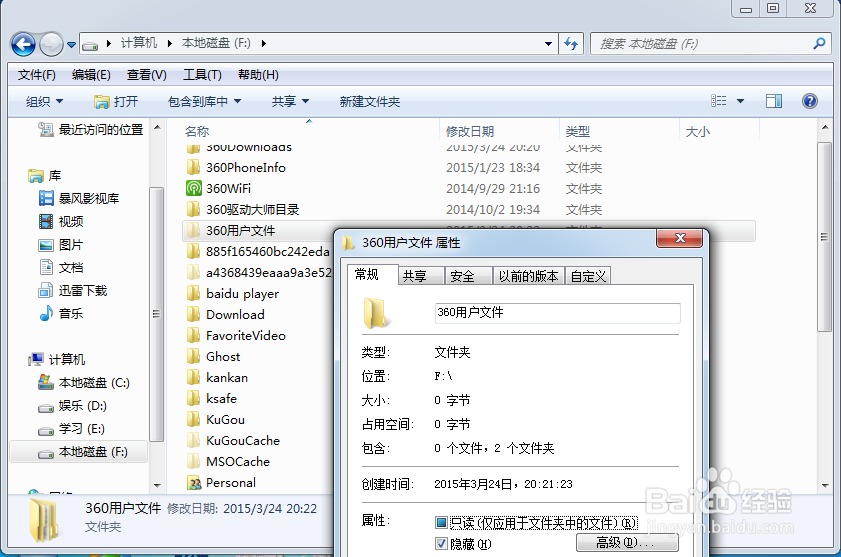
Task: Click the Back navigation arrow
Action: (x=23, y=44)
